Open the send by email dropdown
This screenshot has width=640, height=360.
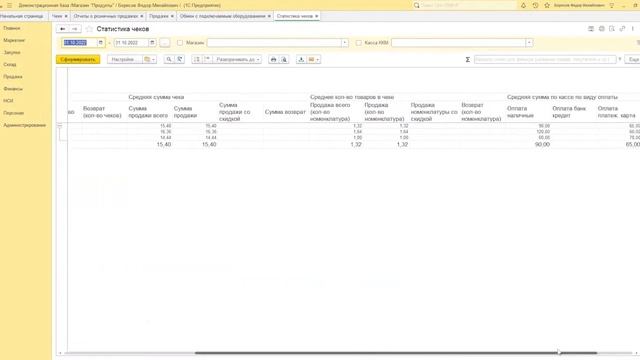313,60
